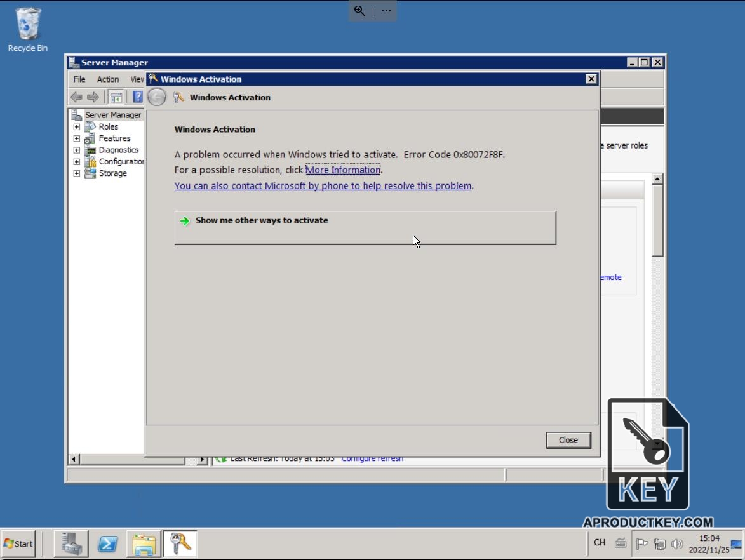Close the Windows Activation dialog with X
Viewport: 745px width, 560px height.
click(x=591, y=79)
